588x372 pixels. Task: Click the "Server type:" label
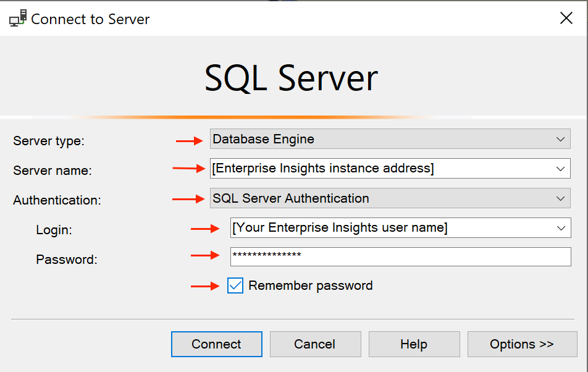49,141
